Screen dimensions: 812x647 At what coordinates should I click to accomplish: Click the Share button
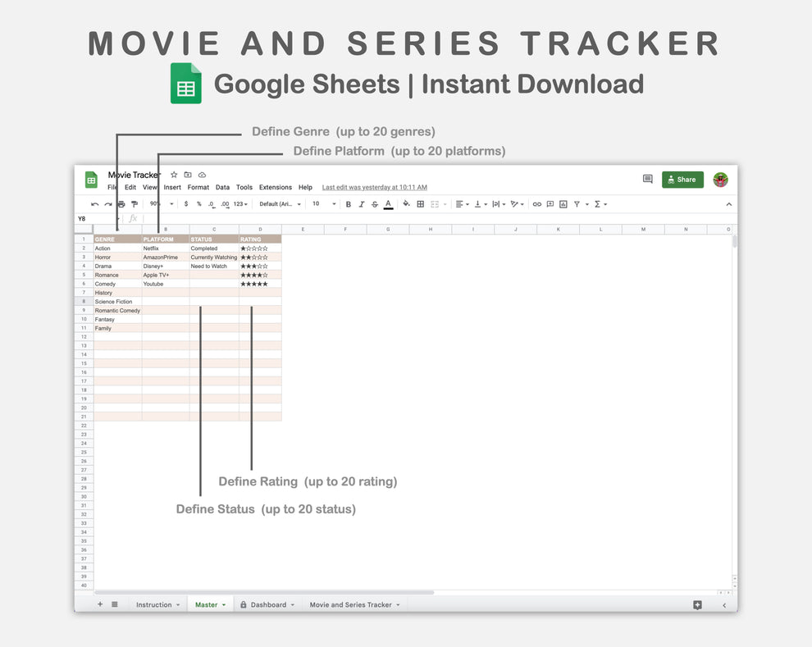tap(682, 179)
